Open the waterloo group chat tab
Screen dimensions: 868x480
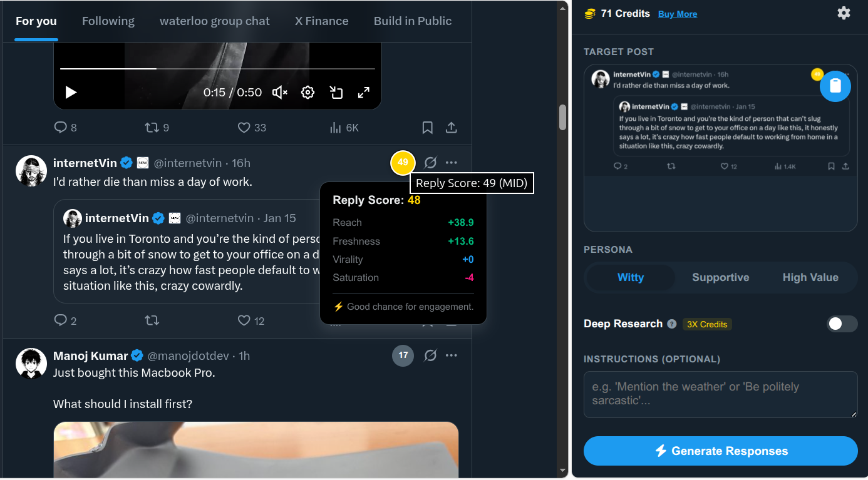point(215,21)
